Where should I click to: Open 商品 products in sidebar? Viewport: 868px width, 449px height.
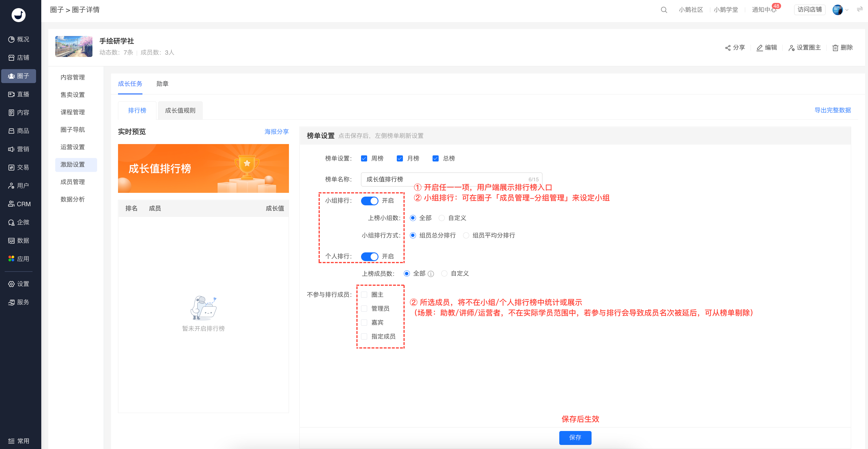coord(19,131)
